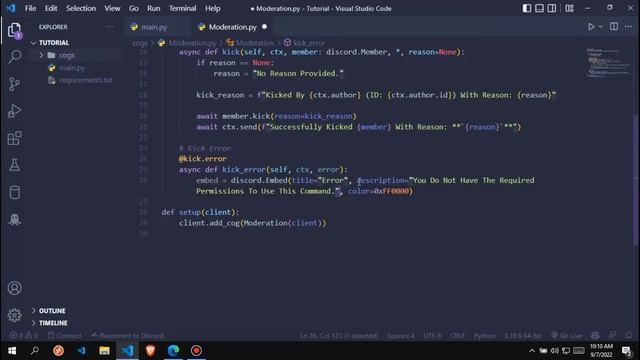
Task: Toggle the secondary side bar visibility
Action: 551,8
